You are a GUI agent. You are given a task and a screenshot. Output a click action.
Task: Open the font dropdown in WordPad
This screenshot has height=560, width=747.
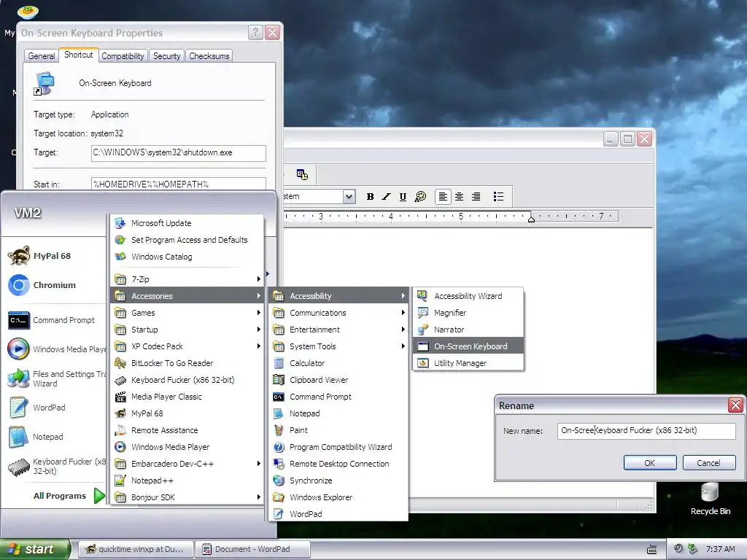click(349, 197)
